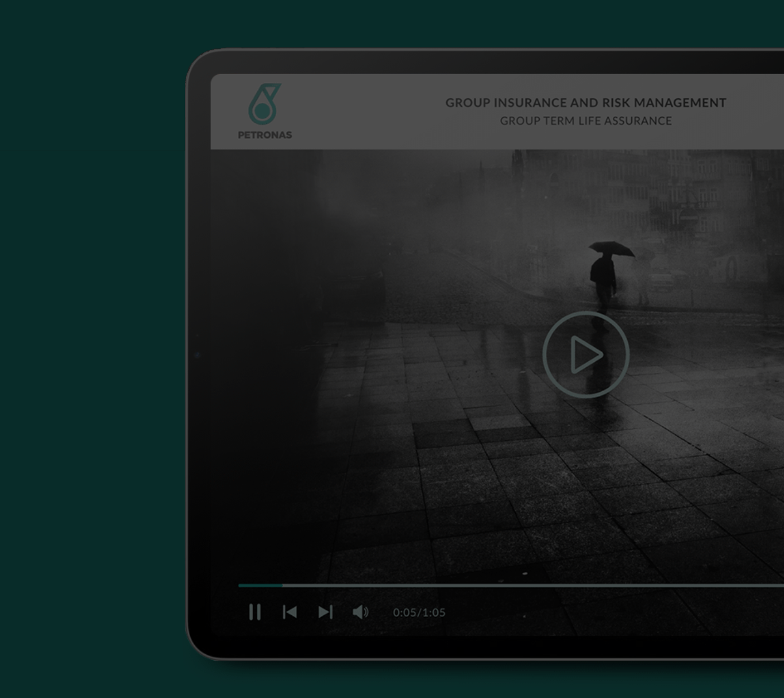The height and width of the screenshot is (698, 784).
Task: Click the Group Term Life Assurance subtitle
Action: 585,121
